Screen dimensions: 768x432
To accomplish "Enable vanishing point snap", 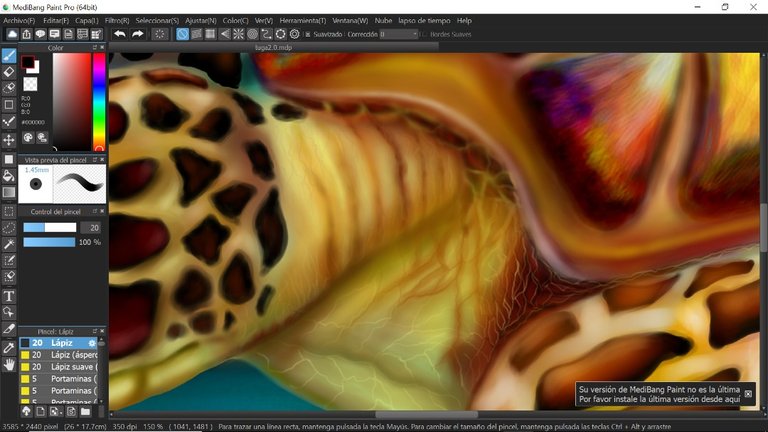I will [224, 34].
